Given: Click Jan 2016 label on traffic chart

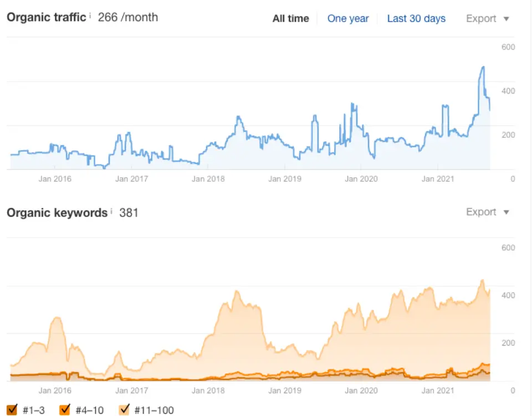Looking at the screenshot, I should [x=55, y=179].
